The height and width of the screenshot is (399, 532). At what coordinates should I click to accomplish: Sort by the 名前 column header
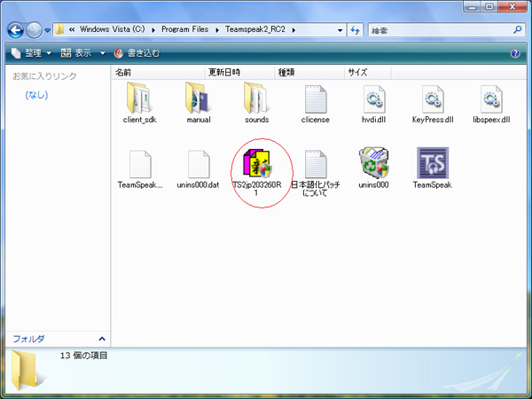[158, 73]
